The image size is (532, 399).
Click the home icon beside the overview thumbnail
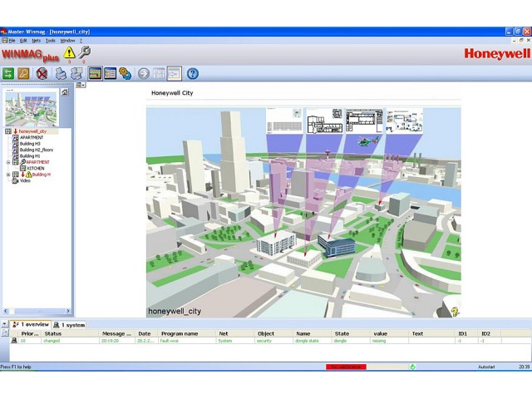(x=65, y=92)
